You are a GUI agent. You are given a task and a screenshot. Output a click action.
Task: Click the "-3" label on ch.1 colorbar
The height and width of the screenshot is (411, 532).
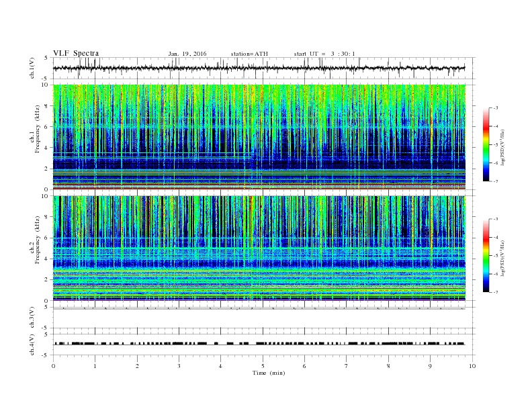pos(496,108)
